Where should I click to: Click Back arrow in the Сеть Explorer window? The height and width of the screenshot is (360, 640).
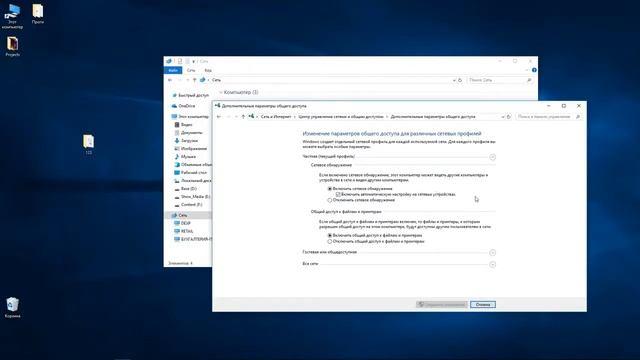(x=170, y=80)
